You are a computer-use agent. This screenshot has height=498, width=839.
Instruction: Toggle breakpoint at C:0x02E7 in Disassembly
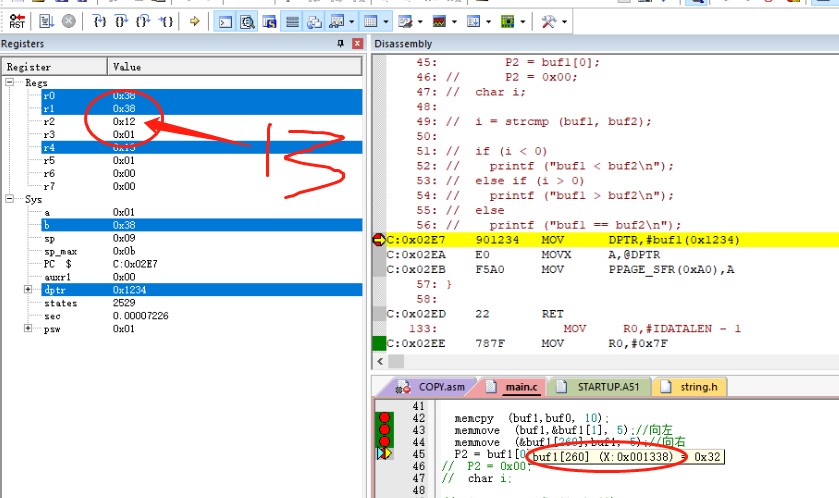coord(379,240)
